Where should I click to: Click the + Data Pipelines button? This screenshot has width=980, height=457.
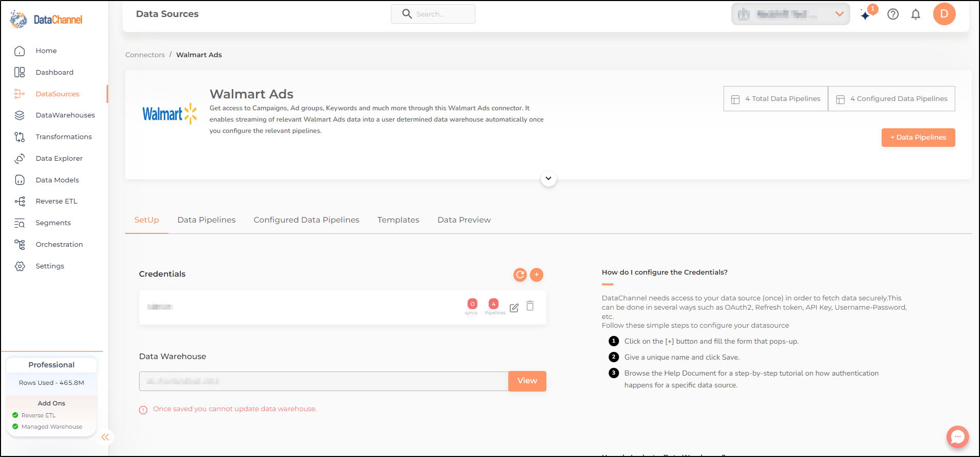918,138
